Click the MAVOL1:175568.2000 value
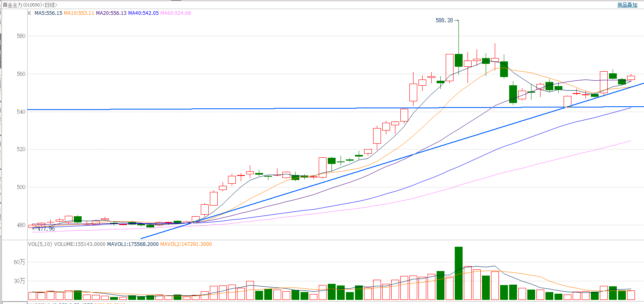The width and height of the screenshot is (644, 304). (133, 244)
